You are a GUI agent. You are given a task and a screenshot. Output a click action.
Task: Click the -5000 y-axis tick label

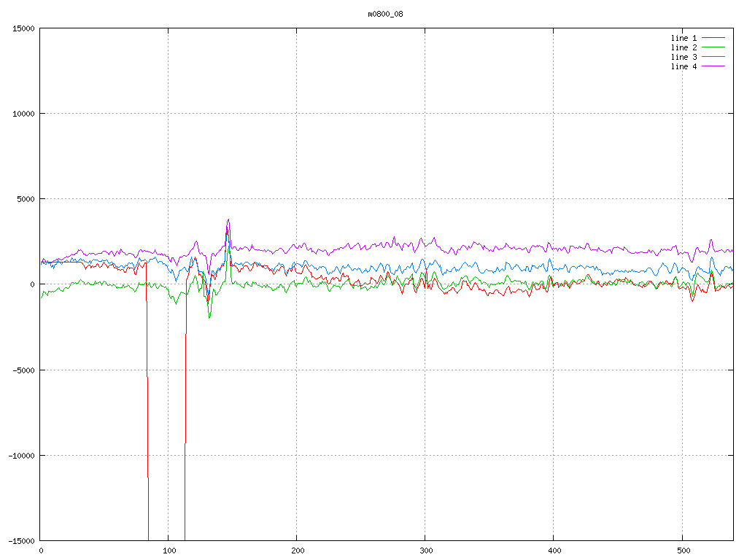23,370
